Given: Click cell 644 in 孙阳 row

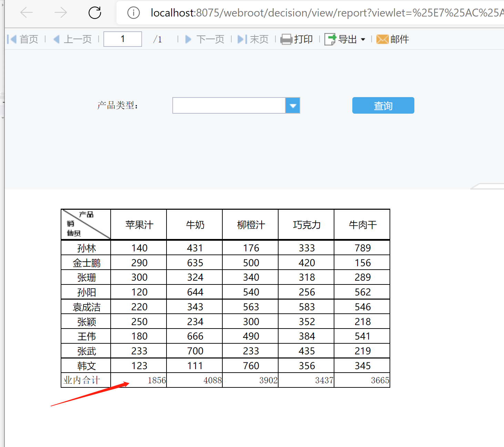Looking at the screenshot, I should (x=194, y=292).
